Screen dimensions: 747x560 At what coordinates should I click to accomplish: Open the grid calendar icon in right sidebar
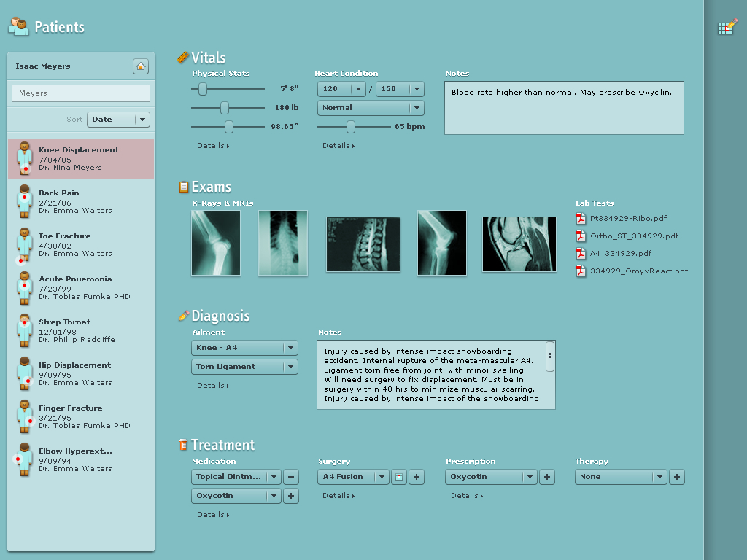tap(727, 27)
